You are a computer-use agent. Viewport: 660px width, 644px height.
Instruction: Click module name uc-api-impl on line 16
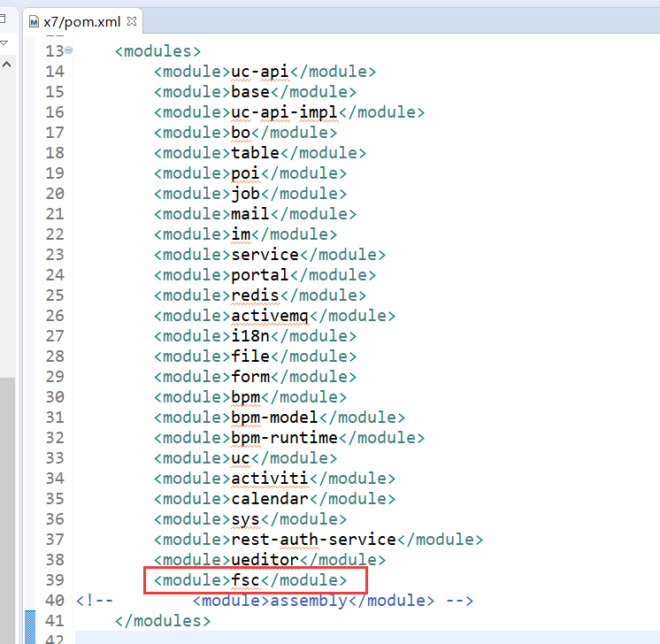click(285, 112)
